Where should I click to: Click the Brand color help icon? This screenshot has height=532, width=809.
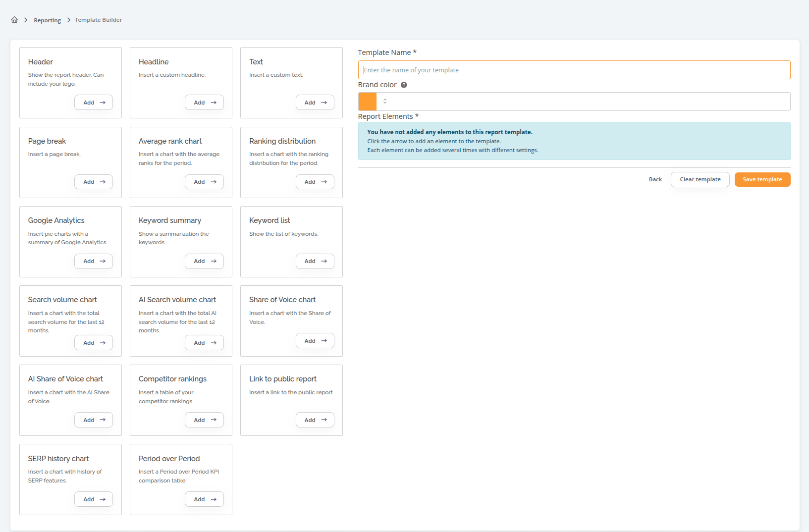(404, 85)
